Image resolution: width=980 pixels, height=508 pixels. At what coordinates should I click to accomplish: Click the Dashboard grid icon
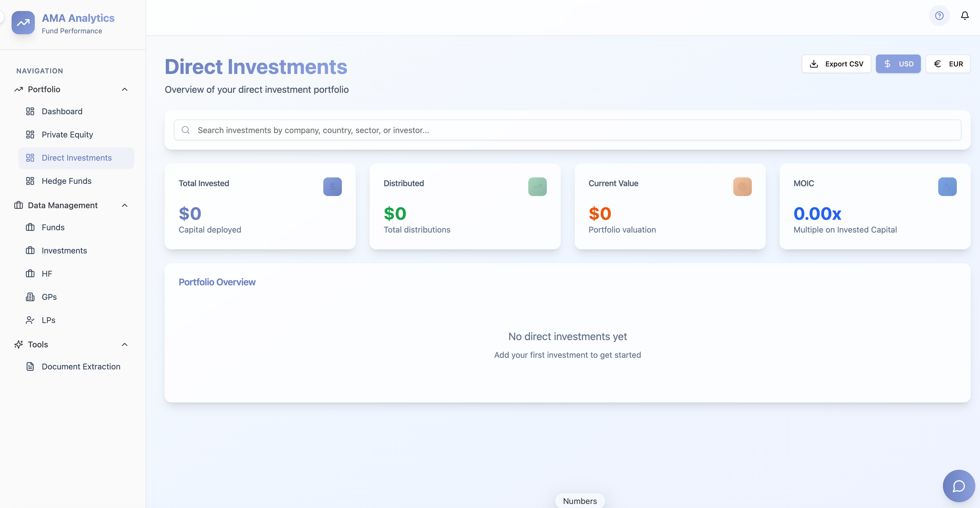pyautogui.click(x=30, y=111)
